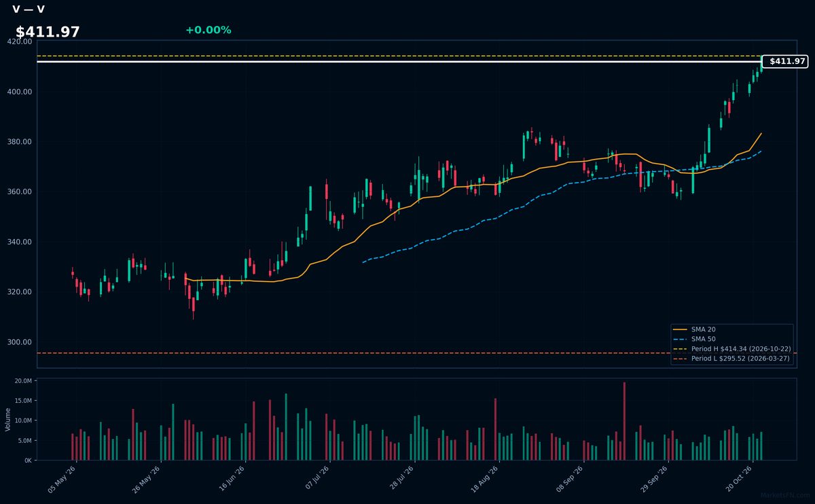Select the SMA 20 legend entry
The height and width of the screenshot is (504, 815).
[703, 329]
